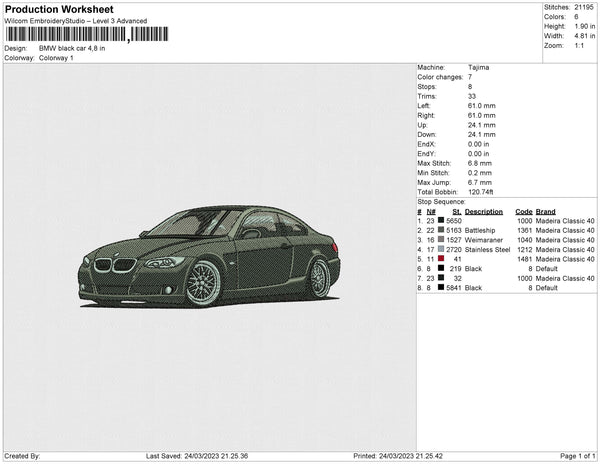The image size is (600, 464).
Task: Select the Stitches value 21195
Action: pyautogui.click(x=582, y=7)
